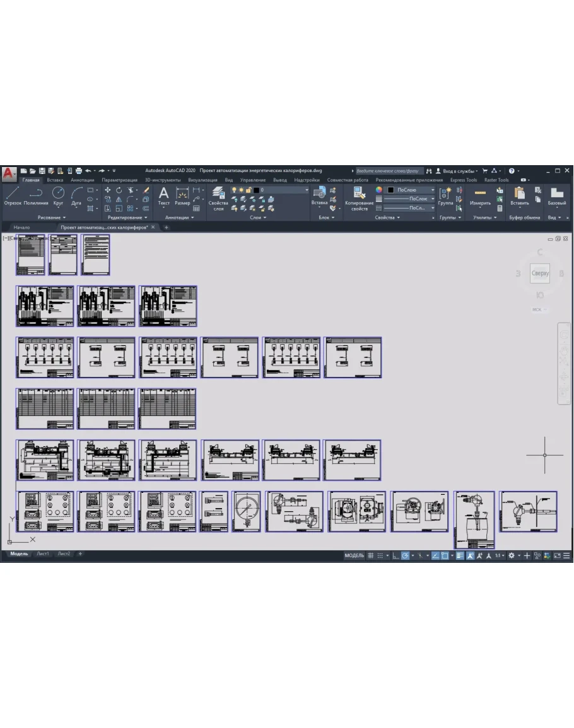Click the Группа group tool

(x=446, y=195)
